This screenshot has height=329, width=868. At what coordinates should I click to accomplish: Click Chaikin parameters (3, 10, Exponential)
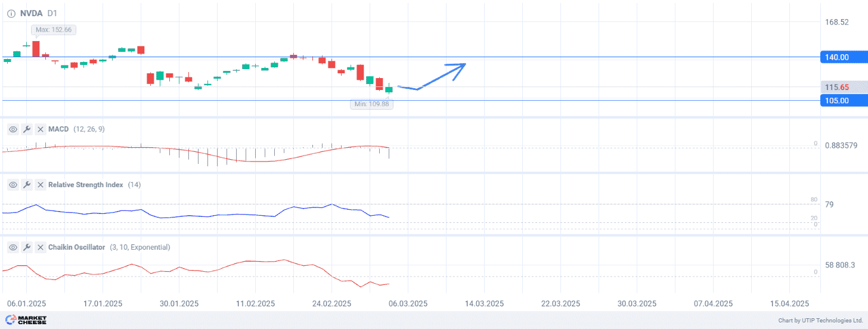140,247
